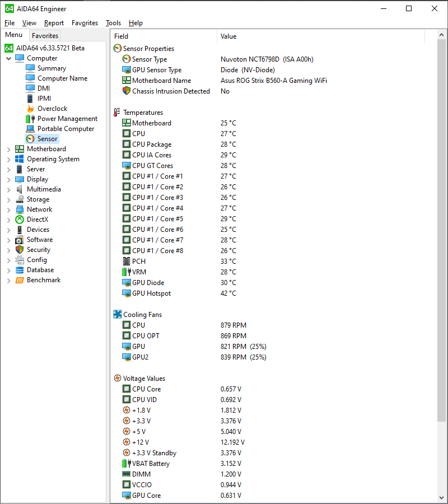Click the Voltage Values icon
Image resolution: width=448 pixels, height=504 pixels.
(116, 378)
